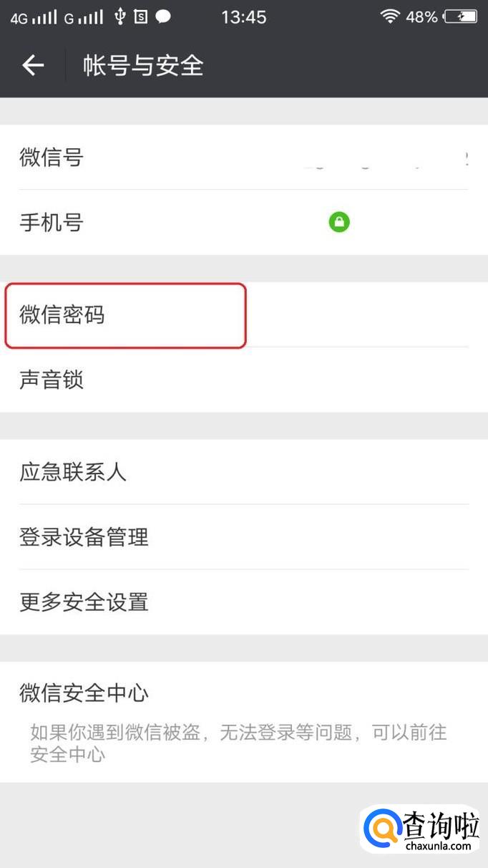Select 微信密码 to change password
The width and height of the screenshot is (488, 868).
pos(126,315)
